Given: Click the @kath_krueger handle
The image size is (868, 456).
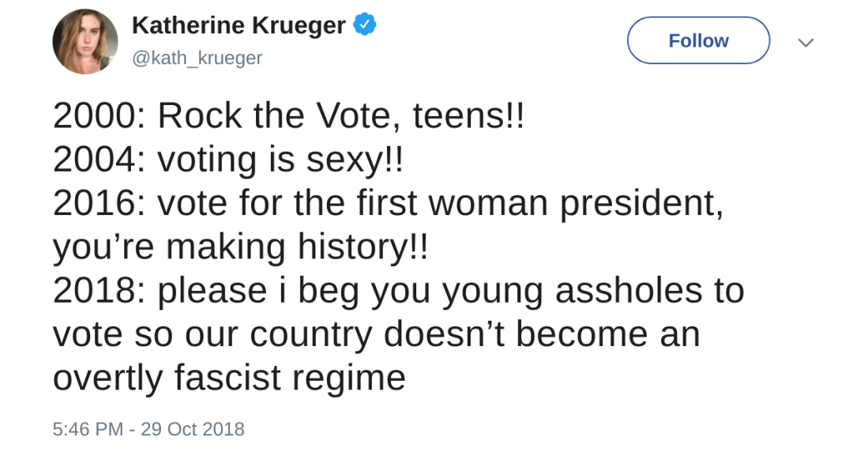Looking at the screenshot, I should (x=197, y=58).
